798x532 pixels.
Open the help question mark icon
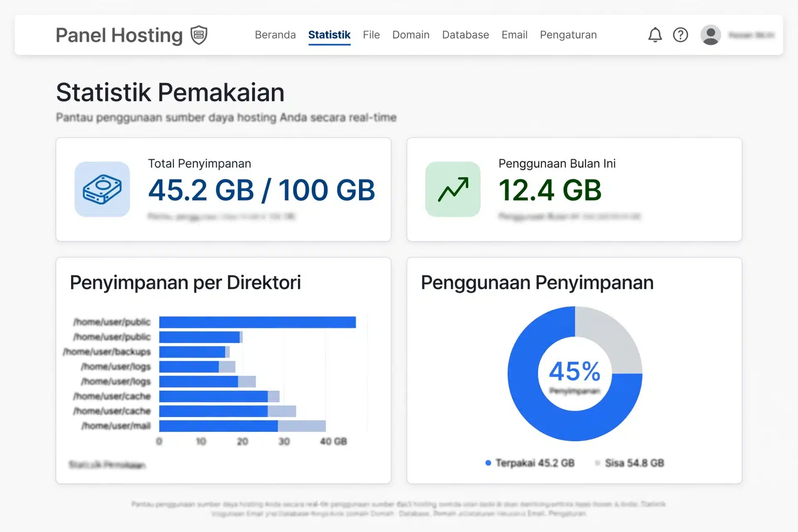tap(680, 35)
